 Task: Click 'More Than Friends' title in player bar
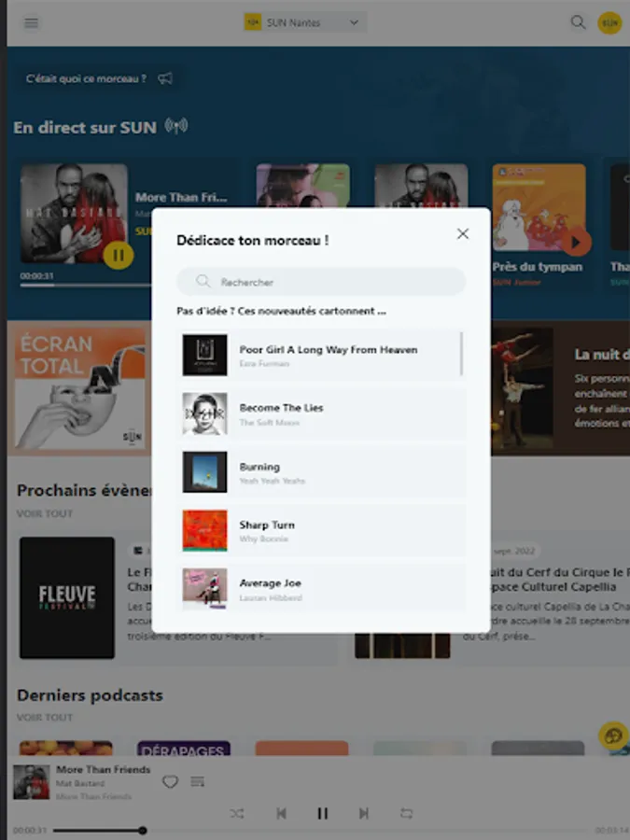[x=104, y=769]
